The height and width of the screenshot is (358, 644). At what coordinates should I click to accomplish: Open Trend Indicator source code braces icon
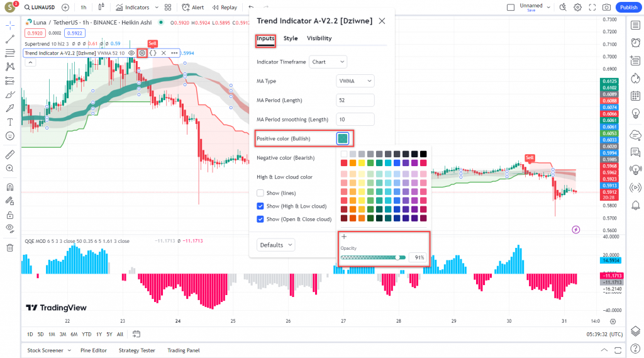[153, 53]
